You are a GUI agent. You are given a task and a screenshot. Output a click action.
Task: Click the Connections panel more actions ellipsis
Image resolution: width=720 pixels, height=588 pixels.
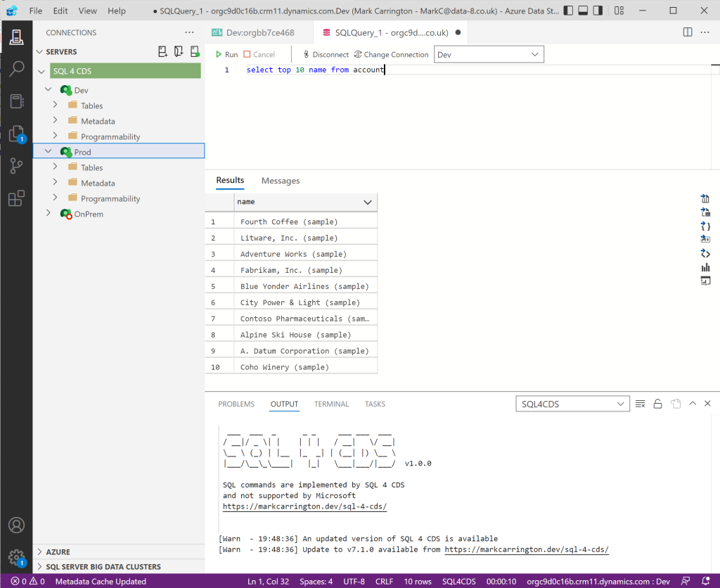click(x=189, y=32)
